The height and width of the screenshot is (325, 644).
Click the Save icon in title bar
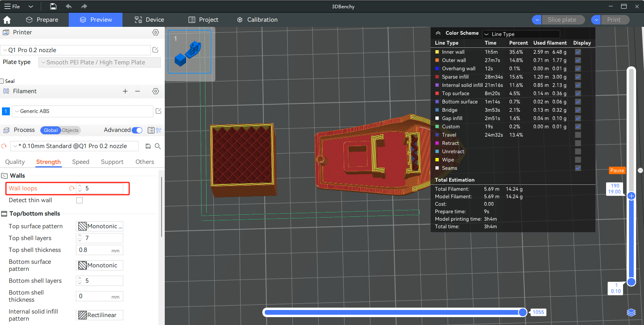(x=53, y=6)
